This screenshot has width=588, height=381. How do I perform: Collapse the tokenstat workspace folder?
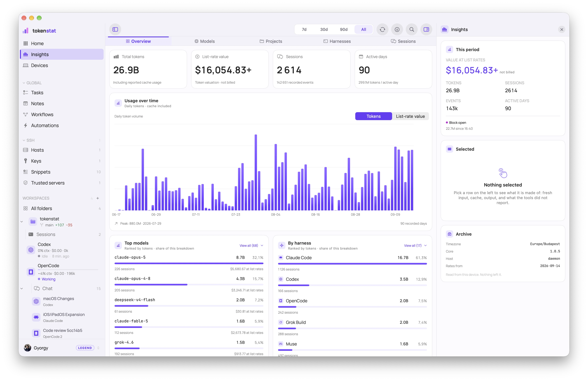(x=22, y=222)
